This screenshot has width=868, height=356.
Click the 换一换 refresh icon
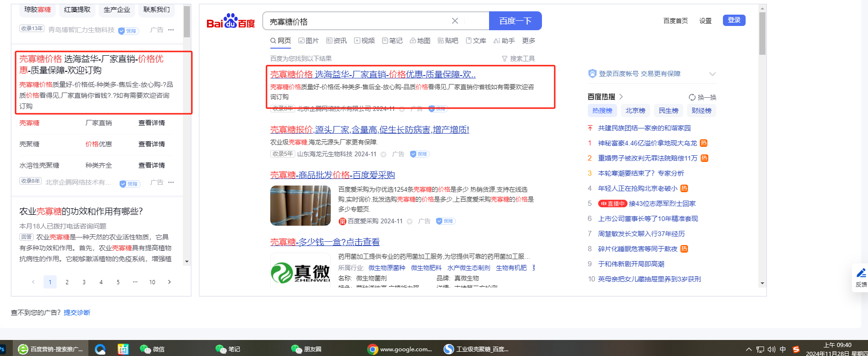click(x=692, y=97)
